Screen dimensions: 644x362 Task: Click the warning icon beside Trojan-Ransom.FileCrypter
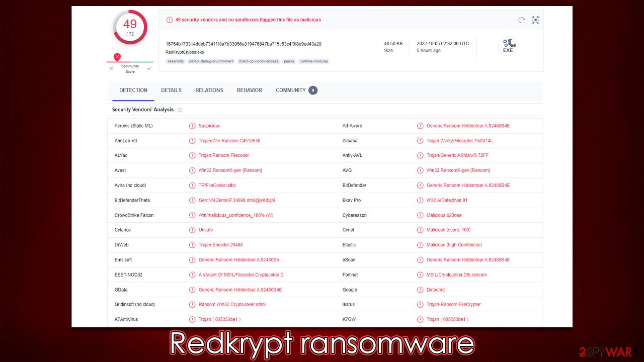(420, 304)
